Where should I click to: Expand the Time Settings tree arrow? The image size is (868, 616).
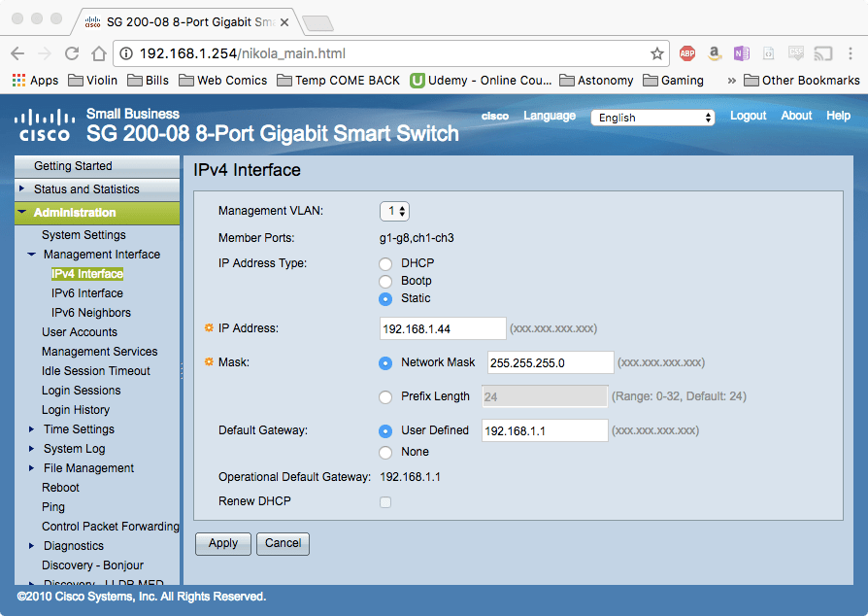(31, 429)
